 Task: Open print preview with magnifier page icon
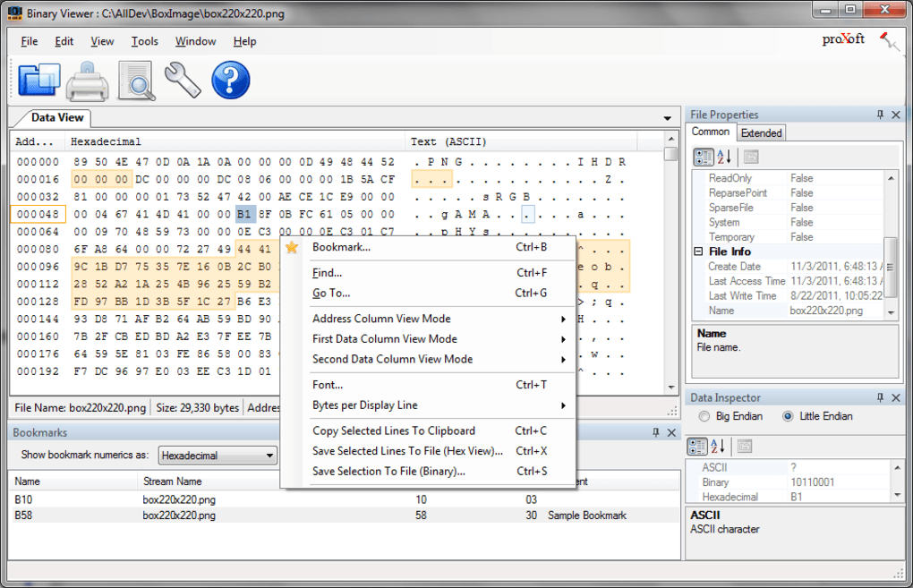pyautogui.click(x=136, y=81)
